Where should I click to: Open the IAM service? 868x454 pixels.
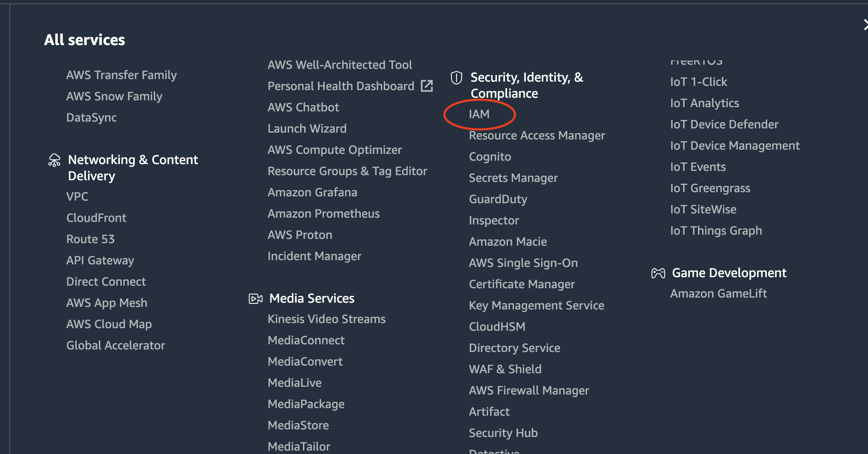tap(479, 114)
